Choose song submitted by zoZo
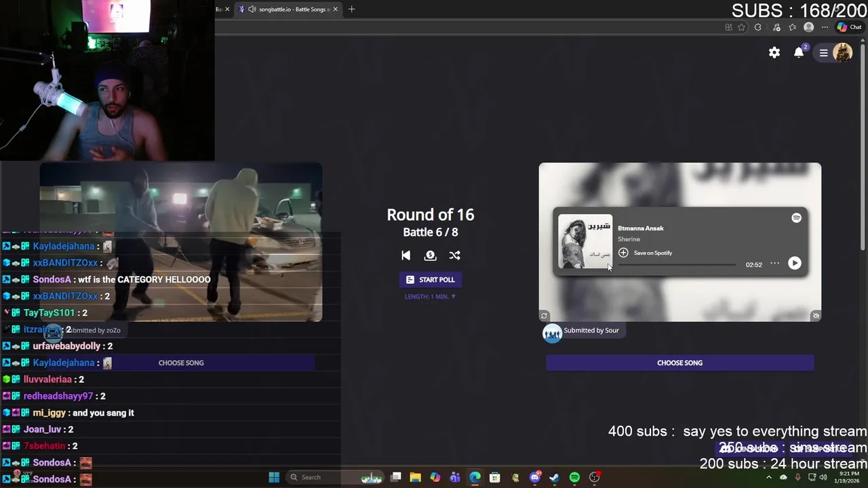Image resolution: width=868 pixels, height=488 pixels. point(181,363)
